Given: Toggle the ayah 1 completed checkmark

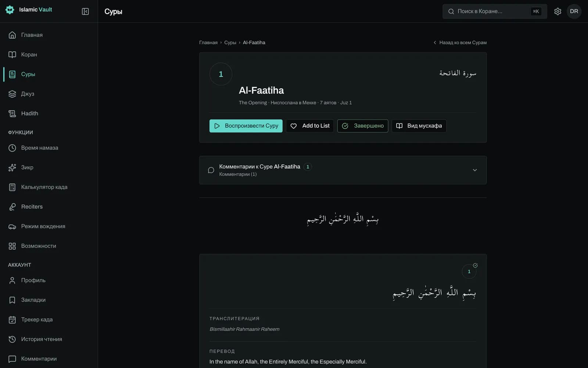Looking at the screenshot, I should coord(475,265).
